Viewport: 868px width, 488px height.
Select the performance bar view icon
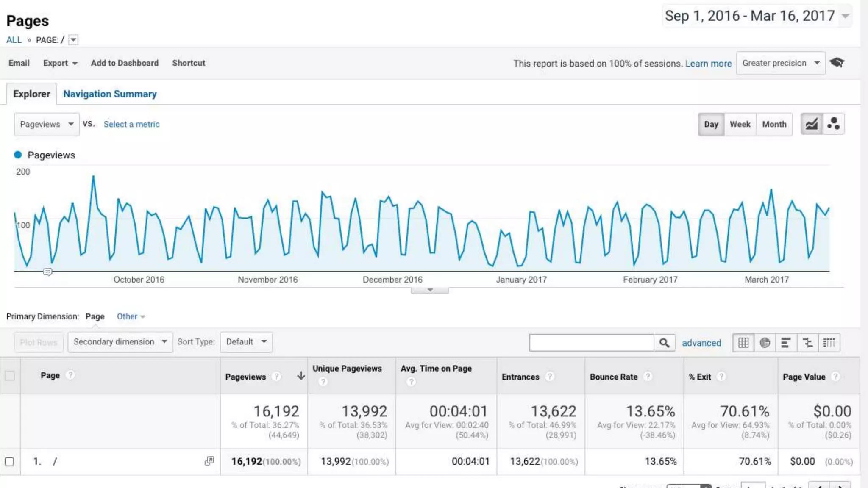(786, 343)
